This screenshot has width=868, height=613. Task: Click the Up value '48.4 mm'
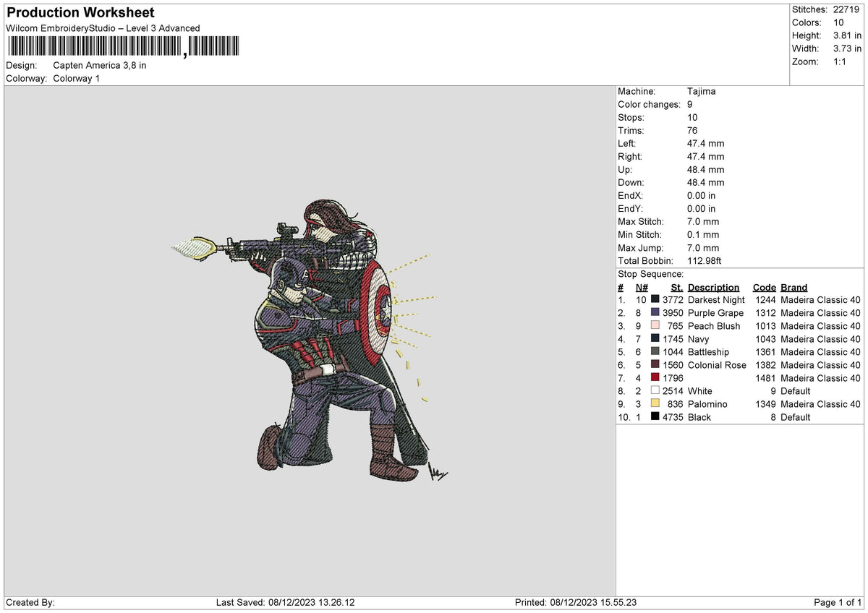705,169
